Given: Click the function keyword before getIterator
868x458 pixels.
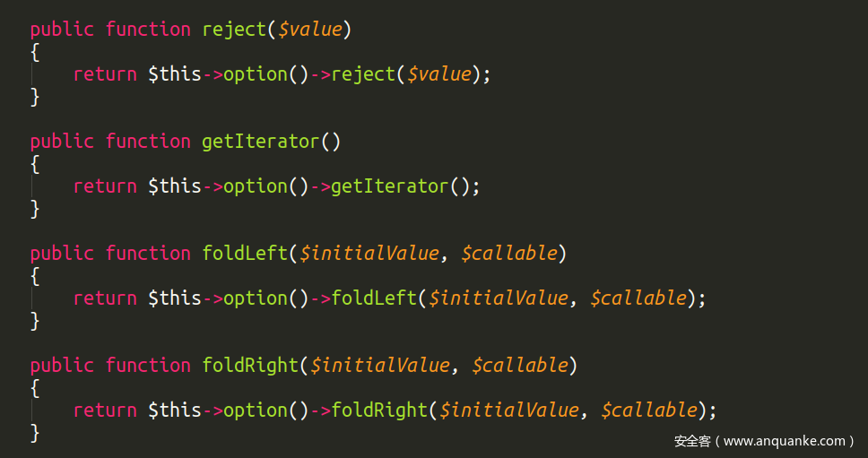Looking at the screenshot, I should [x=148, y=142].
